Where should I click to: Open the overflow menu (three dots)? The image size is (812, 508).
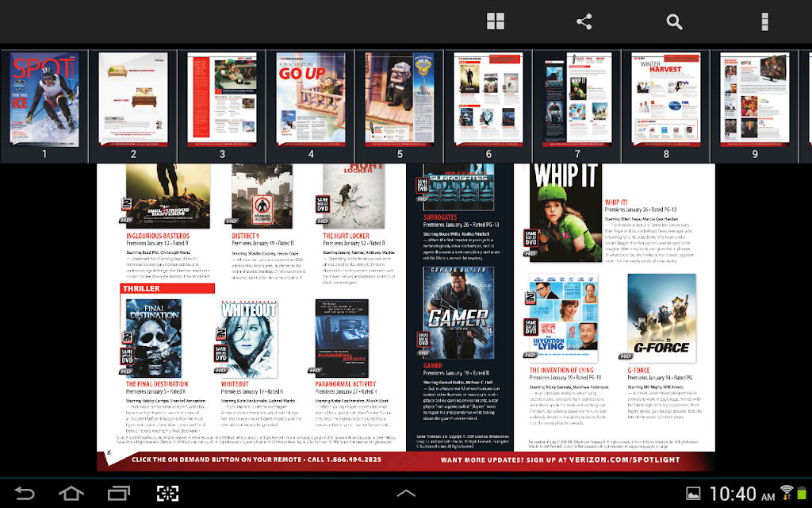765,21
